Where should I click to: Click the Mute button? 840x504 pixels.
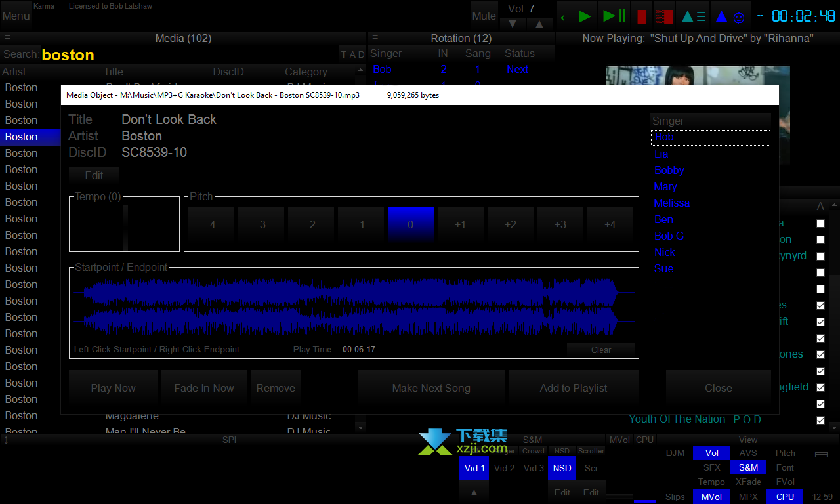484,16
